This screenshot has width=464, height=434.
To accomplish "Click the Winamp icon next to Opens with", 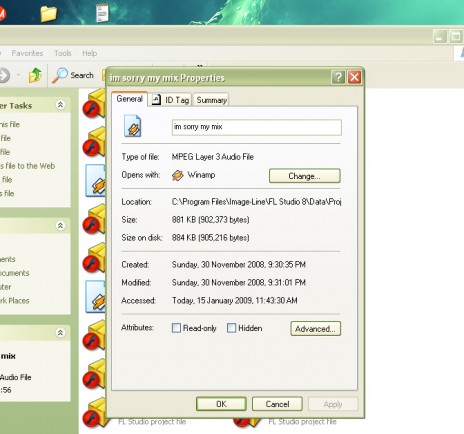I will click(x=177, y=175).
